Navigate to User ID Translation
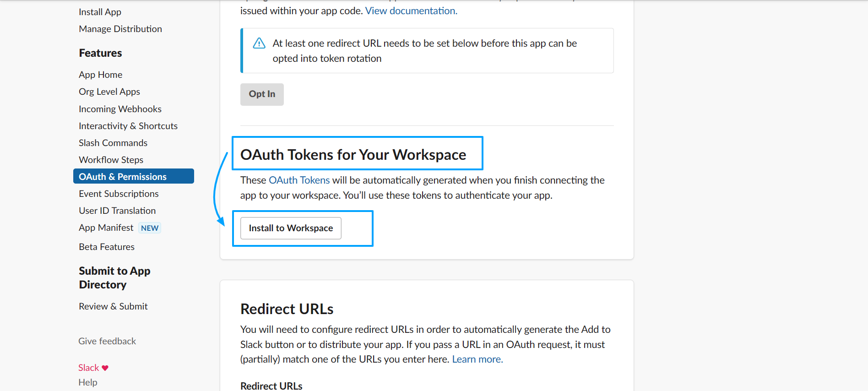 click(117, 211)
